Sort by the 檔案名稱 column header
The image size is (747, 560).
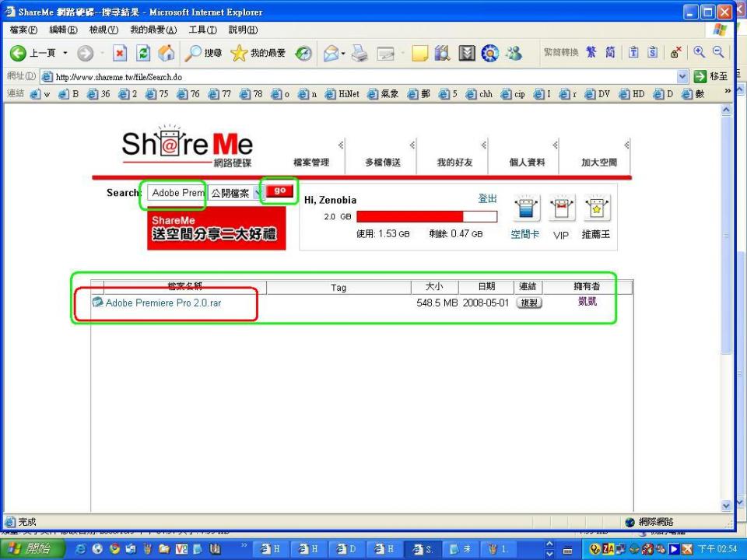pos(185,286)
